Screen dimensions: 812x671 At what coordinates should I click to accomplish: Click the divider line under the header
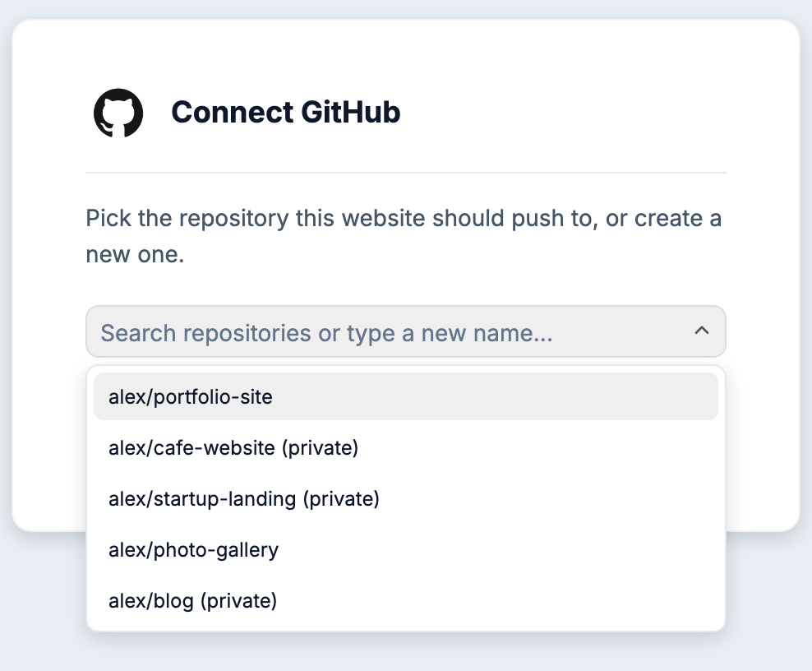tap(405, 173)
